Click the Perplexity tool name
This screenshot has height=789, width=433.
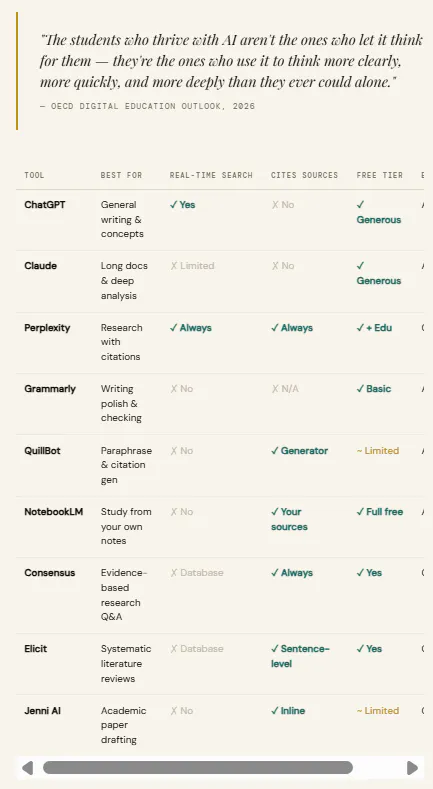tap(47, 328)
